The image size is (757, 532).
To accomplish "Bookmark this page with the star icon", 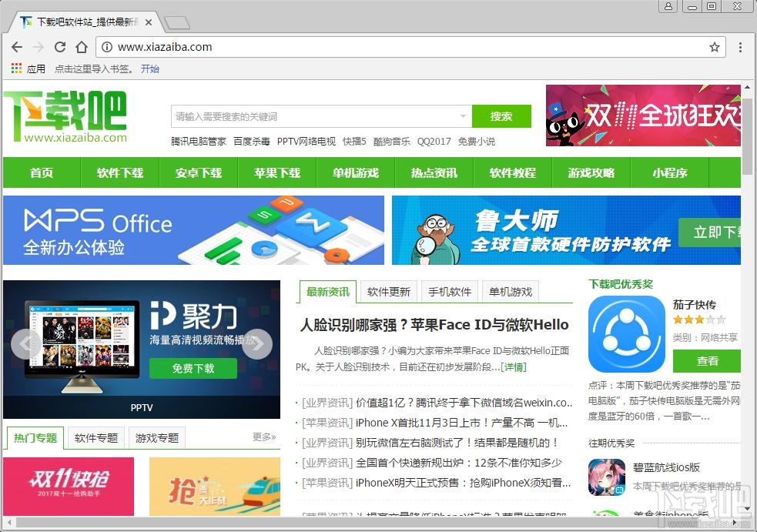I will click(x=715, y=47).
